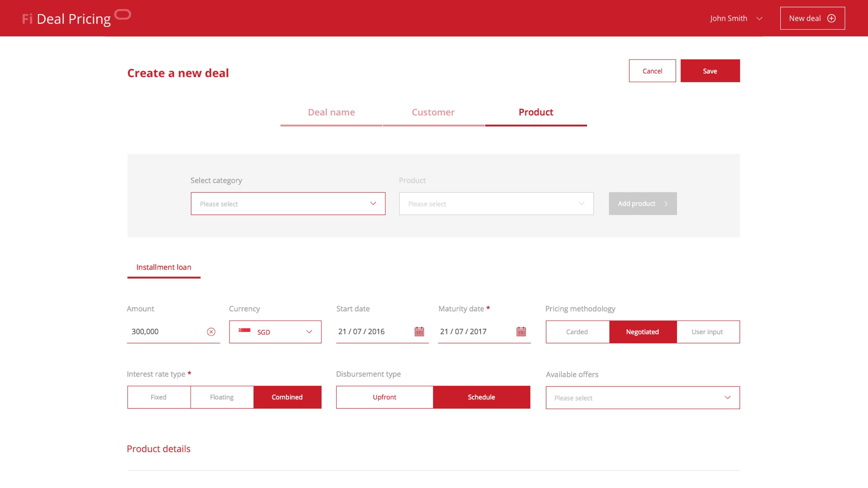Screen dimensions: 868x488
Task: Click the plus icon in New deal
Action: tap(831, 18)
